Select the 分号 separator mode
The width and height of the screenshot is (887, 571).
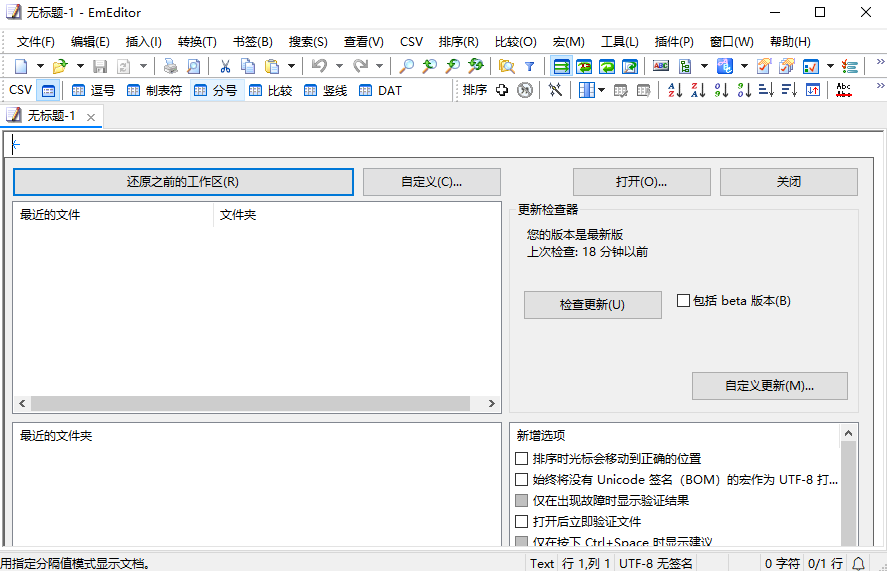point(217,91)
